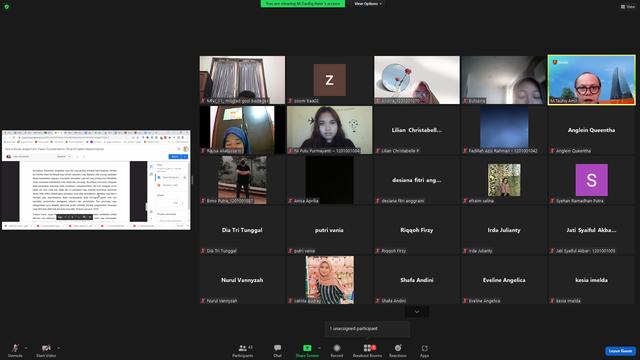Select the Bimo Putra video tile
Image resolution: width=640 pixels, height=360 pixels.
click(x=242, y=180)
